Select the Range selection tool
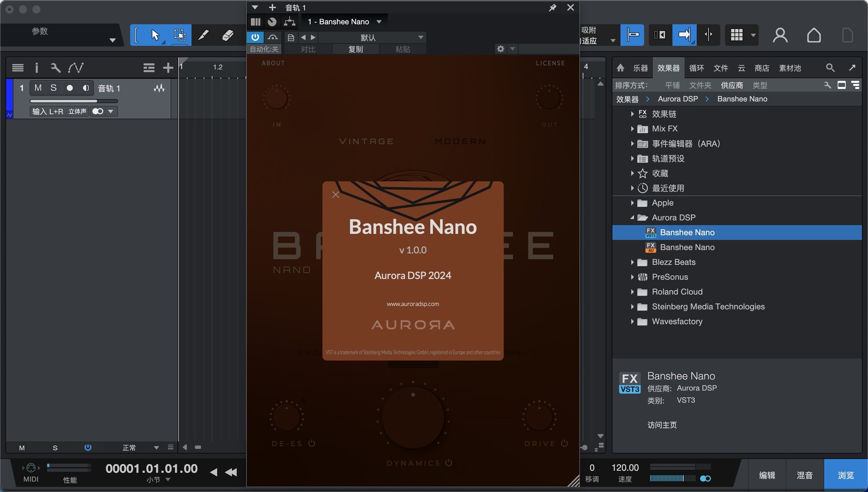868x492 pixels. click(179, 35)
